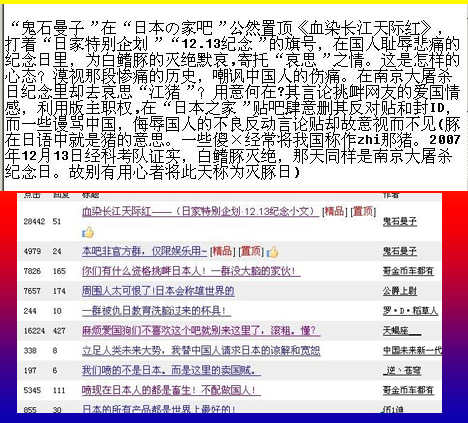The image size is (468, 423).
Task: Open thread 你们有什么资格挑衅日本人
Action: point(191,271)
